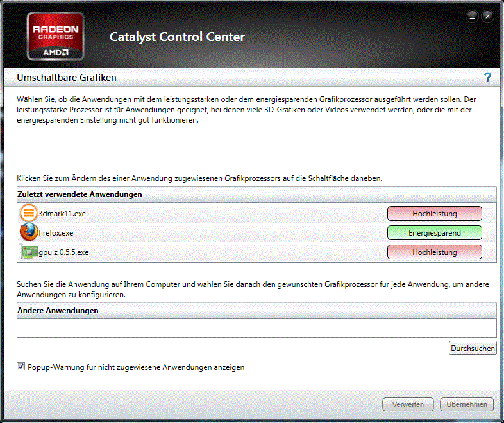Toggle Energiesparend setting for firefox.exe
Image resolution: width=504 pixels, height=423 pixels.
435,233
